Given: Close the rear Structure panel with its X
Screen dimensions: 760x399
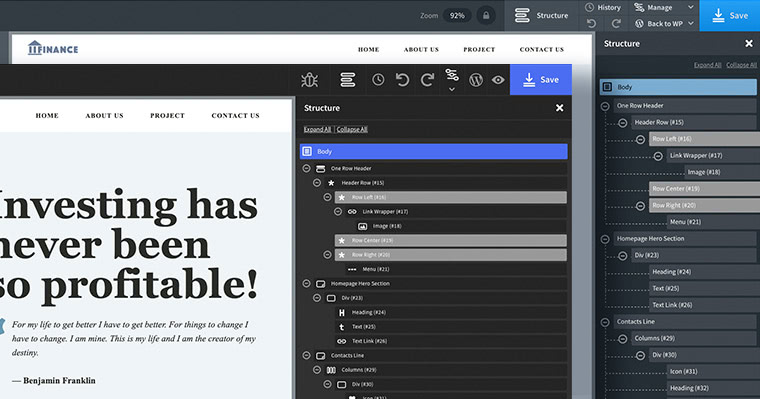Looking at the screenshot, I should coord(749,44).
